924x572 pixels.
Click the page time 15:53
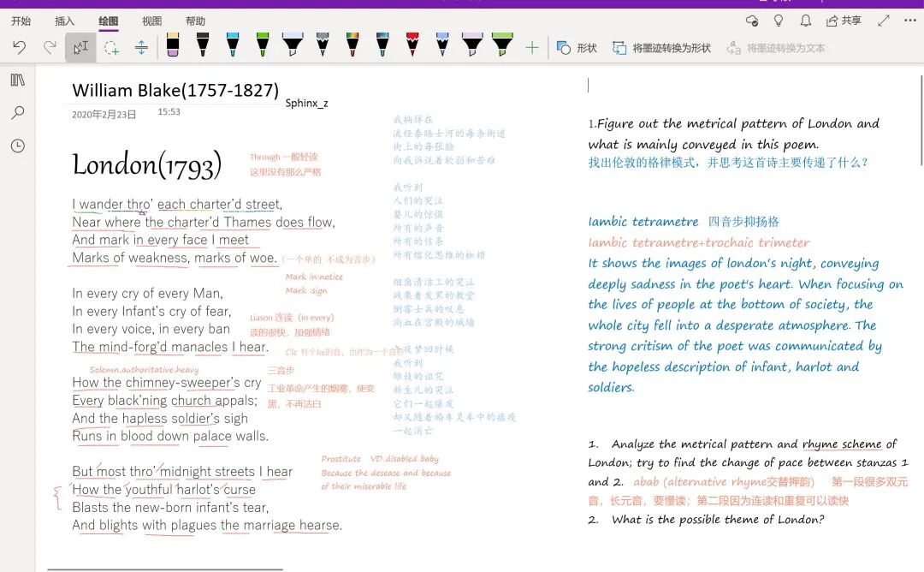[169, 111]
